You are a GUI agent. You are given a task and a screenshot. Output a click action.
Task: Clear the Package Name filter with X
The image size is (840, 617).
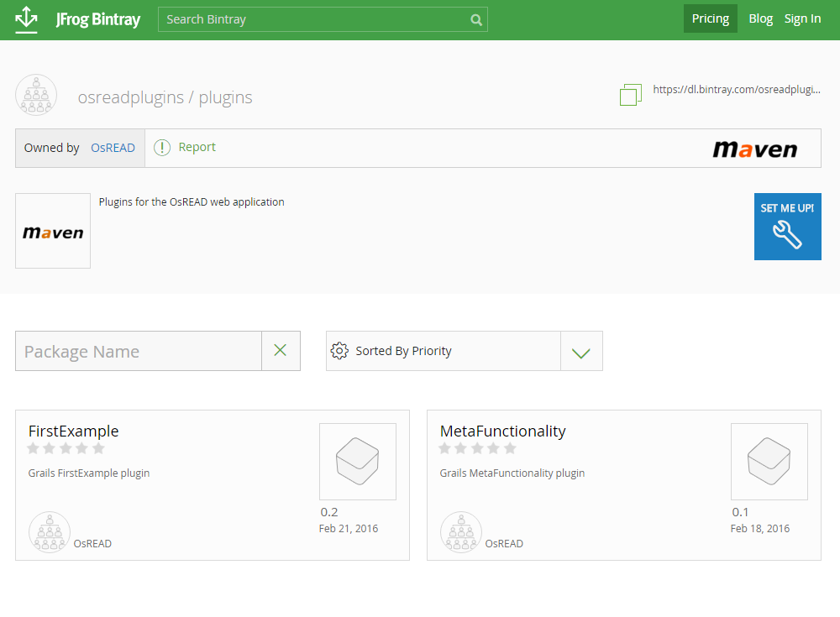281,351
